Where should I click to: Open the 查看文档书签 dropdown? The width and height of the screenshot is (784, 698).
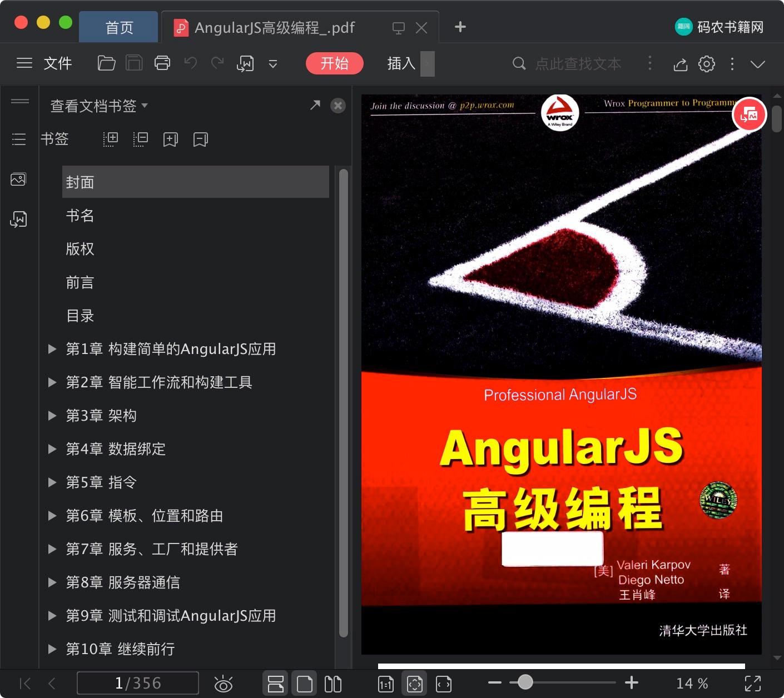click(x=99, y=106)
